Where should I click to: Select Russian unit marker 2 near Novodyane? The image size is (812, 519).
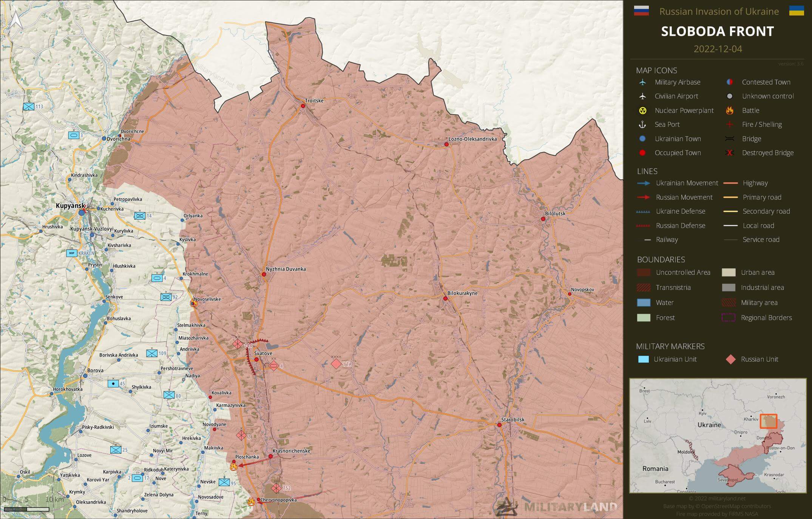pos(241,436)
